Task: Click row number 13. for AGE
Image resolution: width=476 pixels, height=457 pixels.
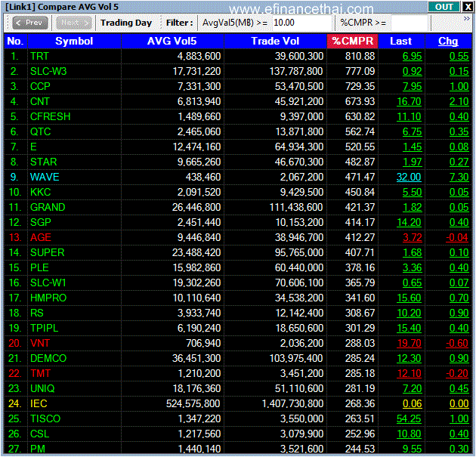Action: pos(15,238)
